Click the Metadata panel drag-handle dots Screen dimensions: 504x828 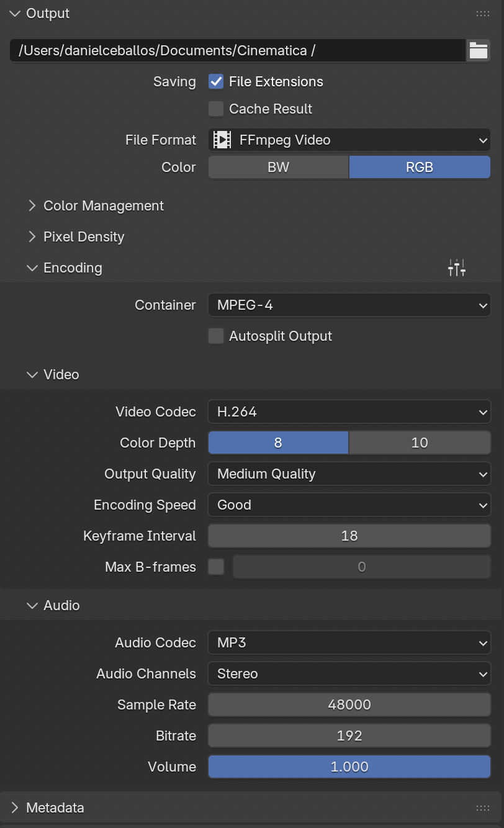pos(482,808)
